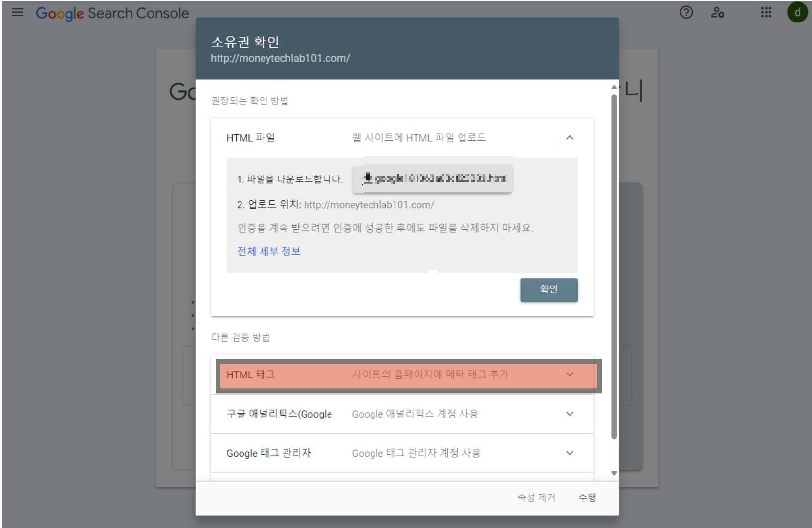Click the '1. 파일을 다운로드합니다.' step text
The height and width of the screenshot is (528, 812).
[x=289, y=179]
